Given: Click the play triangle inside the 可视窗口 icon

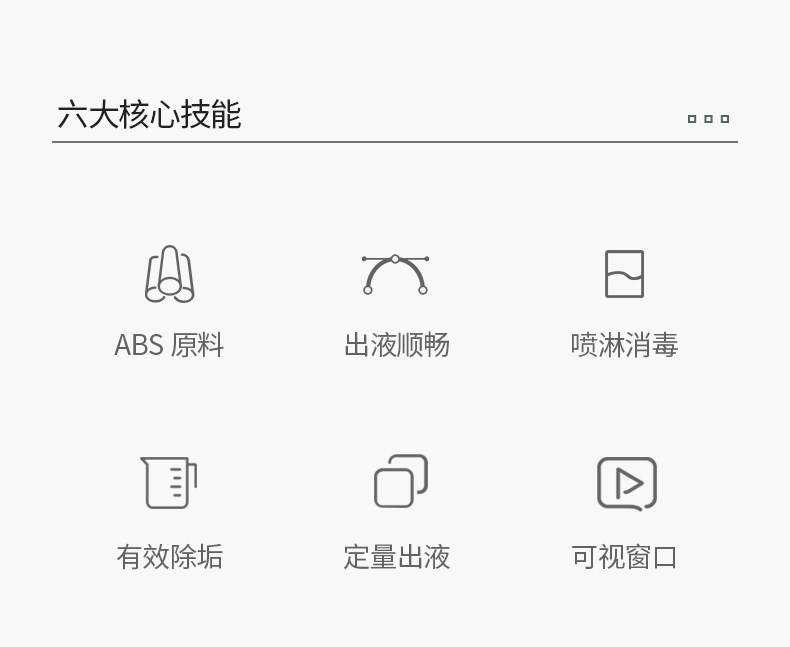Looking at the screenshot, I should point(630,483).
